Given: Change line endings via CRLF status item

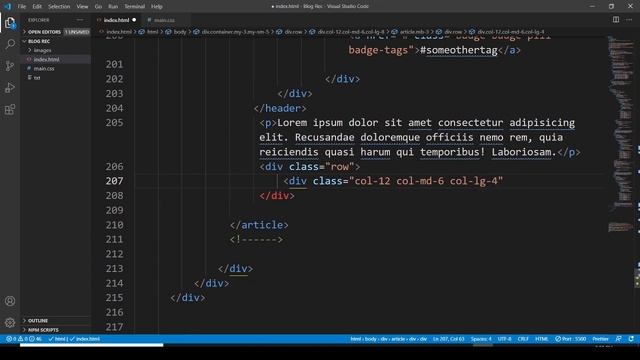Looking at the screenshot, I should pyautogui.click(x=523, y=339).
